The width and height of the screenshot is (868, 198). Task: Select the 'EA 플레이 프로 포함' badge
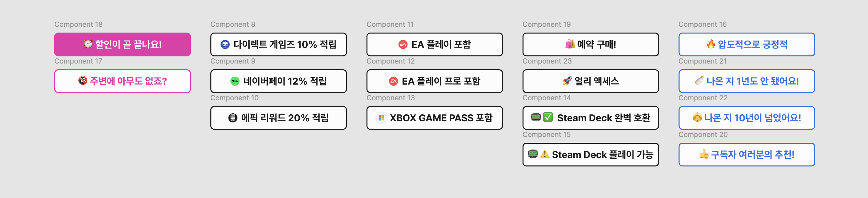[434, 81]
